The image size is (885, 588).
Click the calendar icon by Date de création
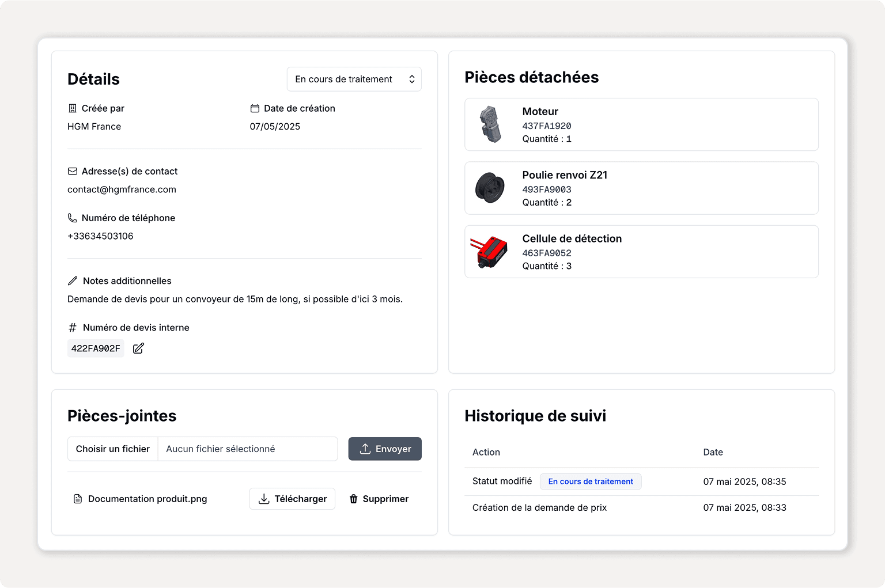[x=255, y=108]
